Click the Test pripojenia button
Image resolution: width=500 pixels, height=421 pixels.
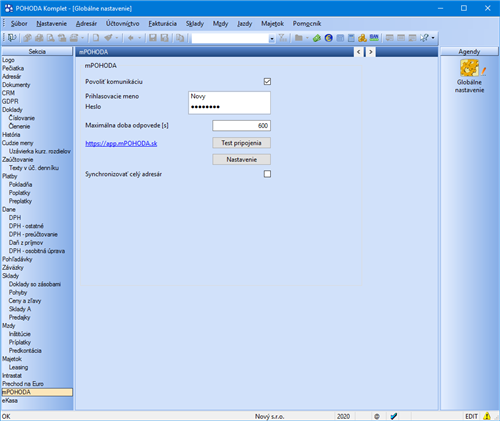coord(241,143)
